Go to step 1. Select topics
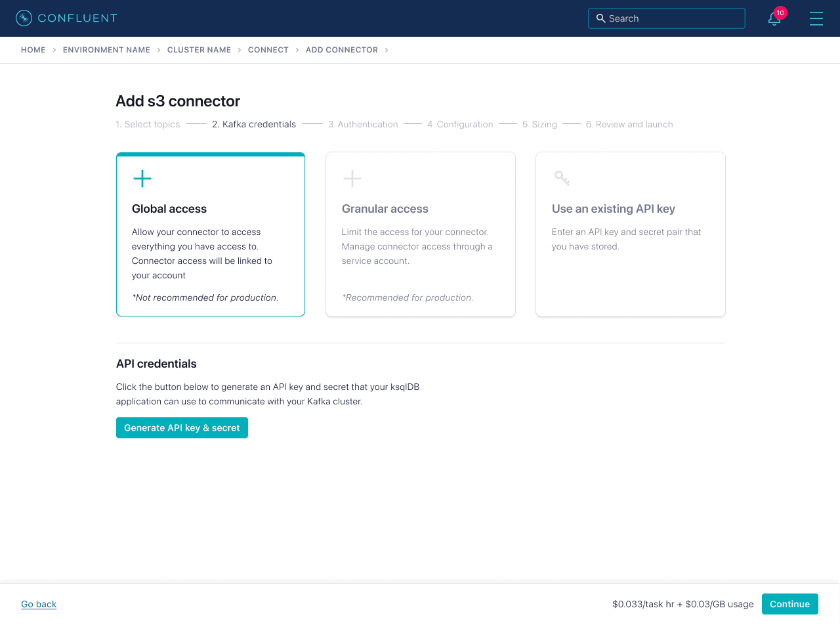 click(148, 124)
